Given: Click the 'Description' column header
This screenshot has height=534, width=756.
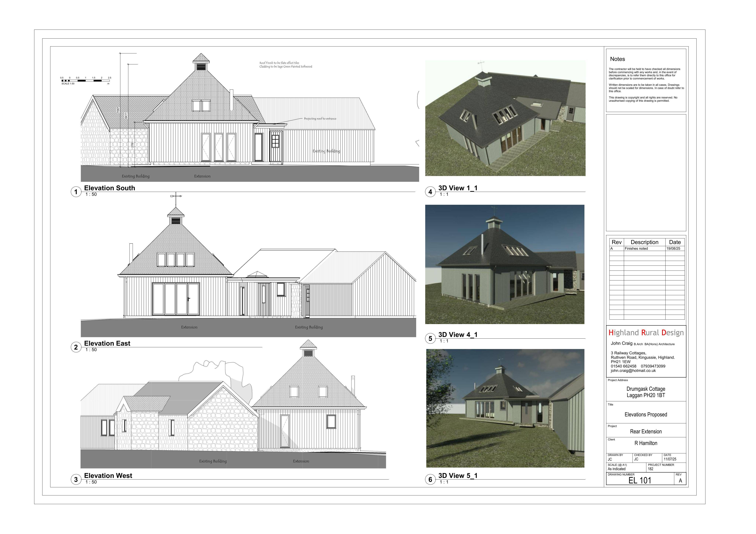Looking at the screenshot, I should click(x=644, y=242).
